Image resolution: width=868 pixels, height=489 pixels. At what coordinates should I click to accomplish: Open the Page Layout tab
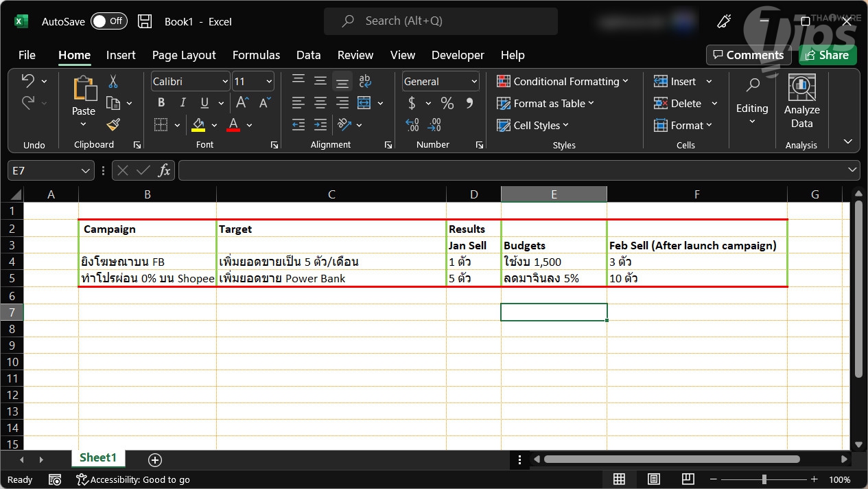(184, 55)
